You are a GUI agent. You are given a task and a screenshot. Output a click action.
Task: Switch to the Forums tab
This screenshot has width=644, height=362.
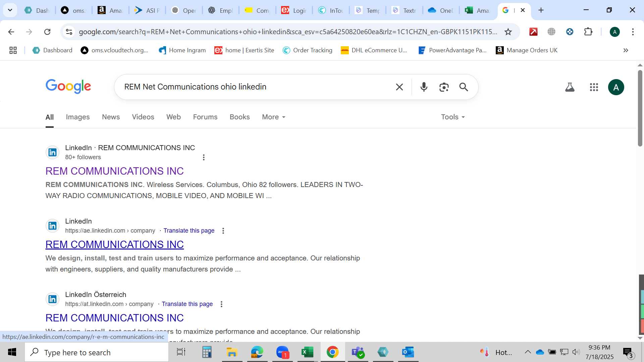[205, 117]
